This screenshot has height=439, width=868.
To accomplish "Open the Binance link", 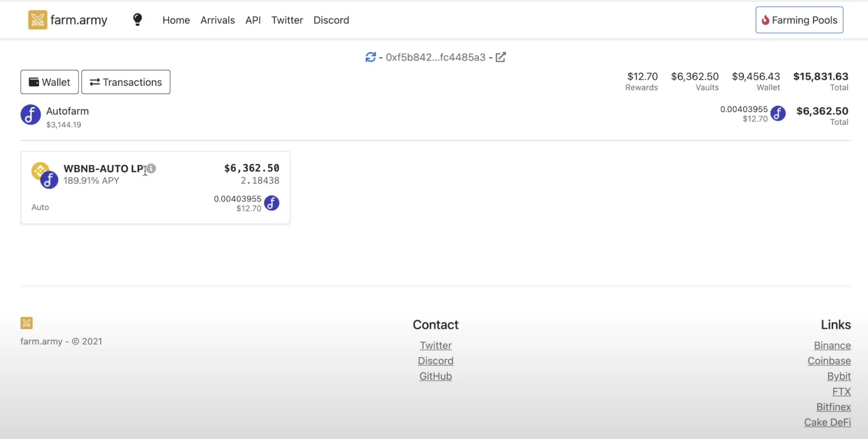I will 832,345.
